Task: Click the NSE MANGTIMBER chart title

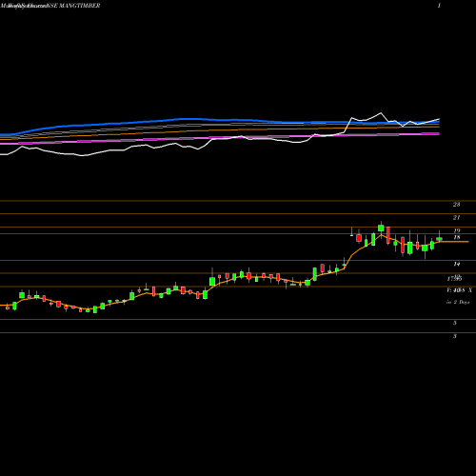Action: (x=73, y=6)
